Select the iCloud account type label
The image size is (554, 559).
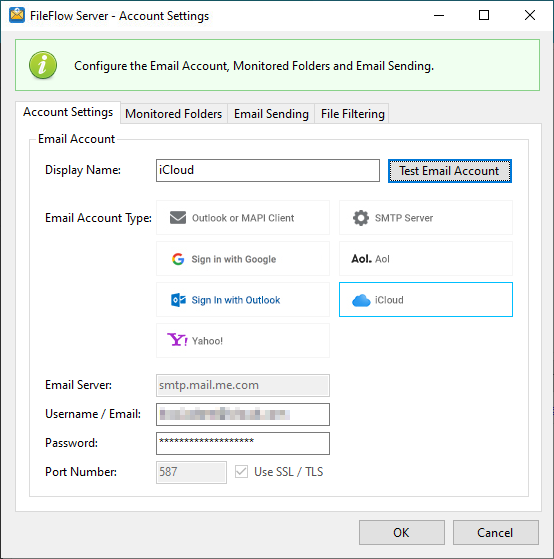coord(389,300)
